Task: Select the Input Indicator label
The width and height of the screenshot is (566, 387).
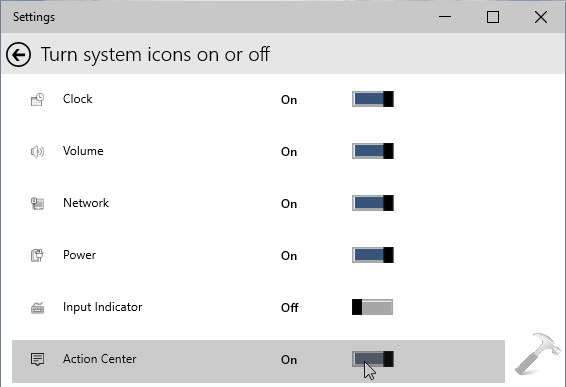Action: (x=103, y=307)
